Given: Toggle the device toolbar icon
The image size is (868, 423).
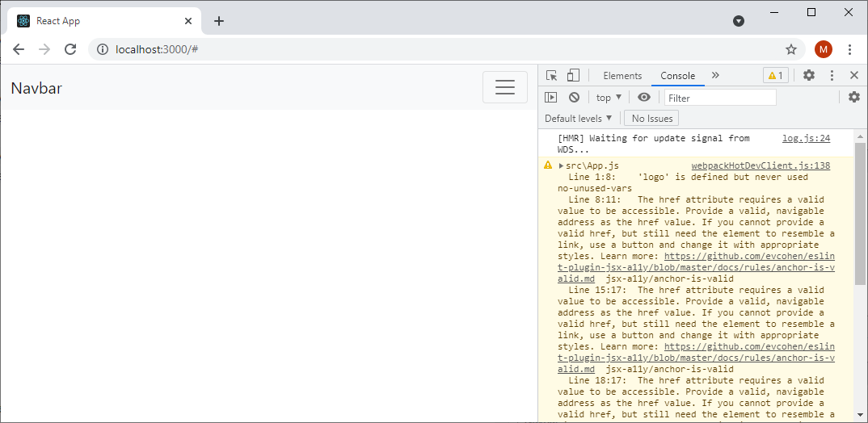Looking at the screenshot, I should pos(573,76).
